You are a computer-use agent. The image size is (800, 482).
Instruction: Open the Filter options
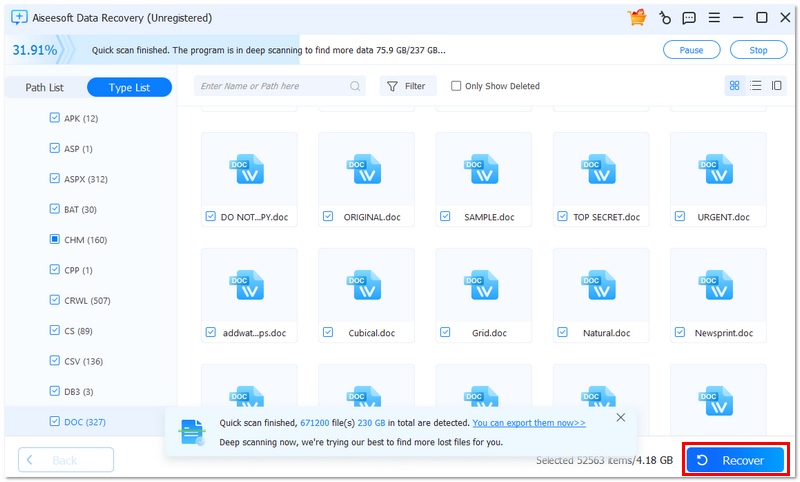tap(406, 86)
